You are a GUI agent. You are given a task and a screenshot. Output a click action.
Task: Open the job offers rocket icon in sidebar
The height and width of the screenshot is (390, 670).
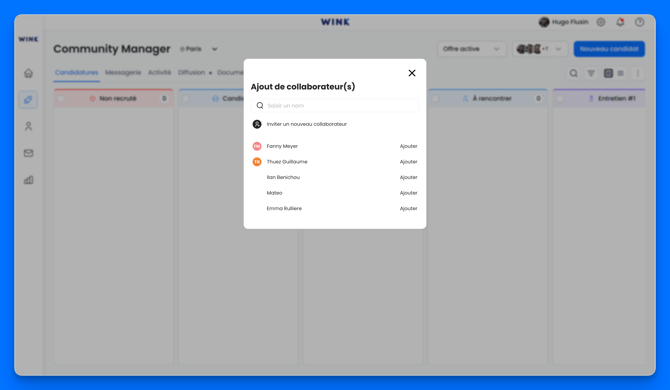pyautogui.click(x=28, y=100)
